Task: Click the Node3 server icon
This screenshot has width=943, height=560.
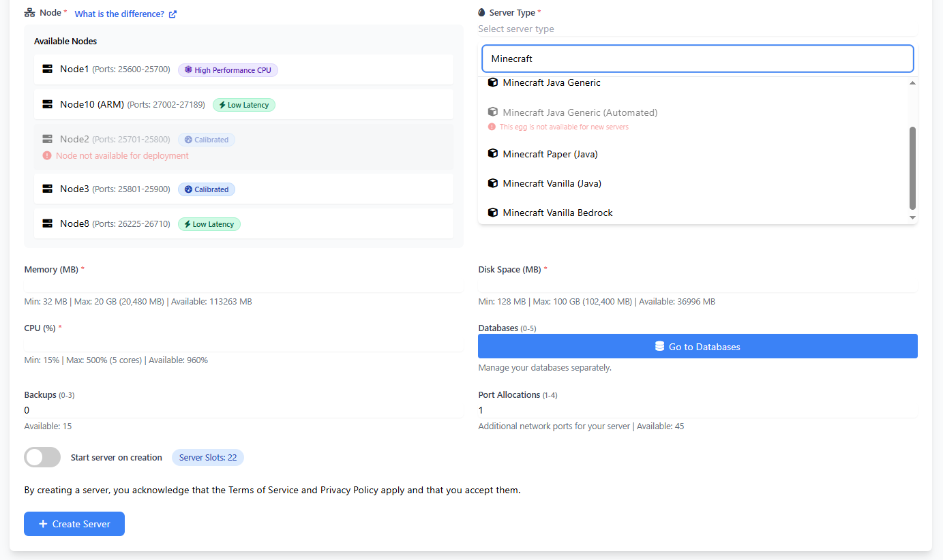Action: tap(48, 189)
